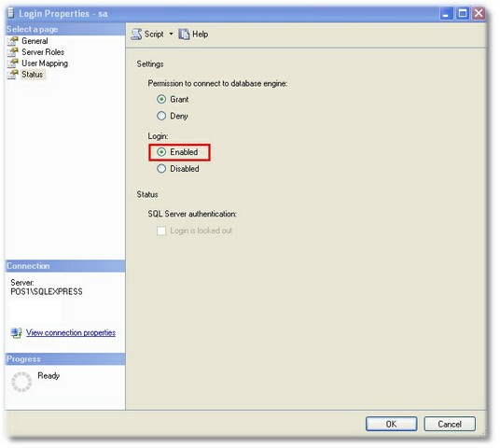
Task: Close the Login Properties window
Action: (x=479, y=13)
